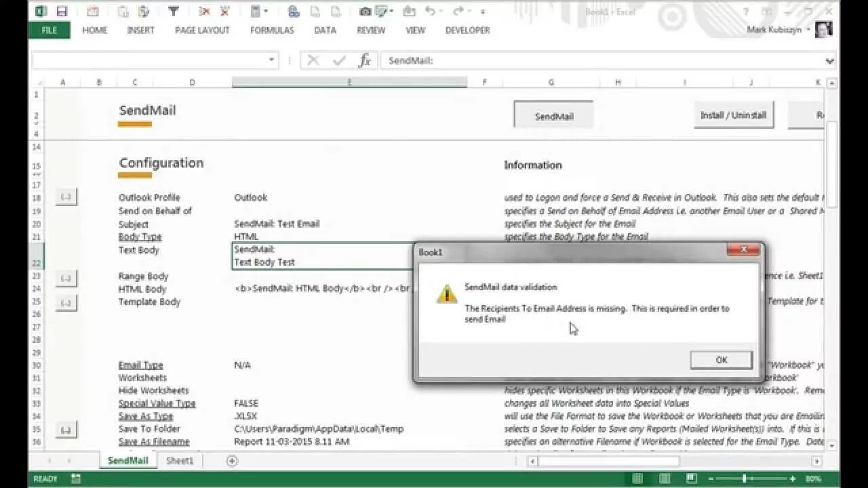Click the horizontal scrollbar right arrow
Viewport: 868px width, 488px height.
point(816,461)
